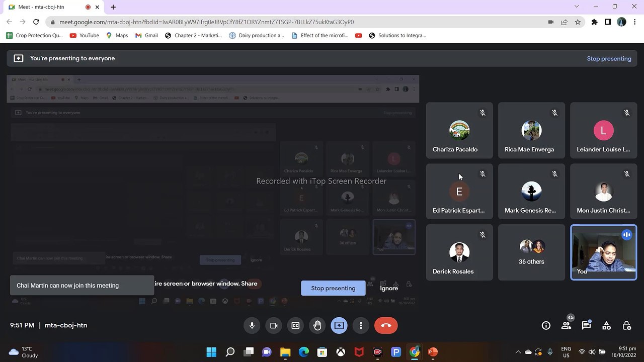
Task: Open the weather widget 13°C Cloudy
Action: (24, 352)
